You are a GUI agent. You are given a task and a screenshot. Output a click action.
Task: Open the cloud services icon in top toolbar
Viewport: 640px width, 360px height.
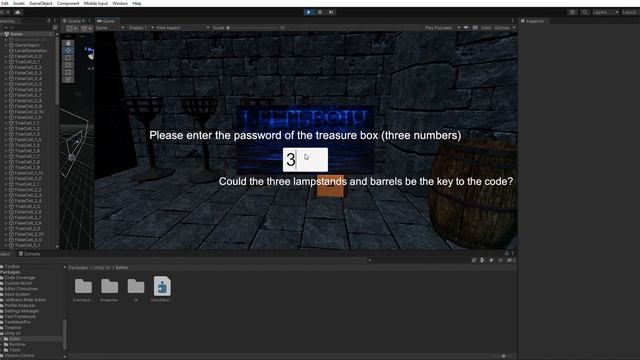18,12
